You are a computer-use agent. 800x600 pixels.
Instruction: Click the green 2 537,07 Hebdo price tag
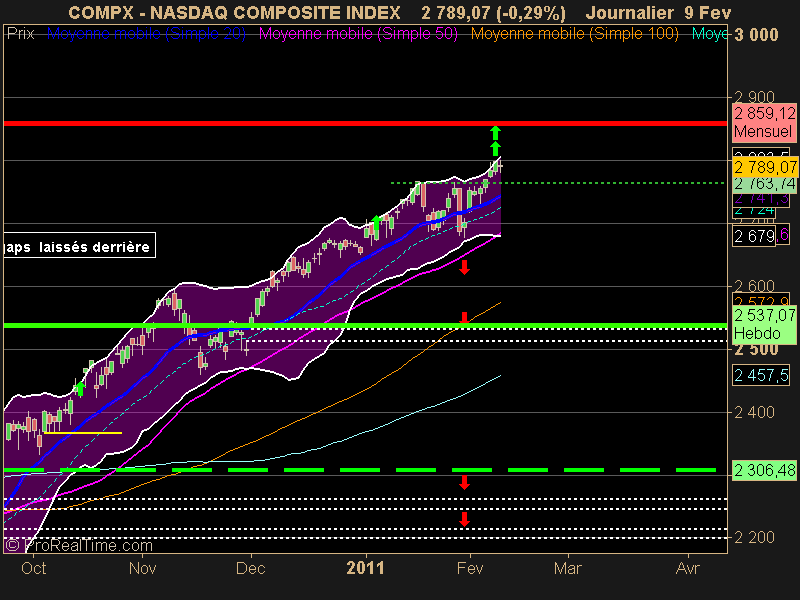[x=764, y=324]
